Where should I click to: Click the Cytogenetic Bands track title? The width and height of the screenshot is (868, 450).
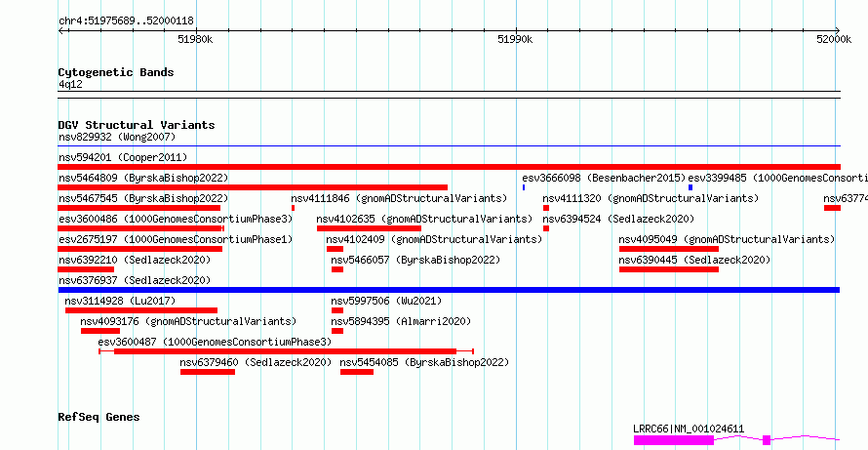116,72
